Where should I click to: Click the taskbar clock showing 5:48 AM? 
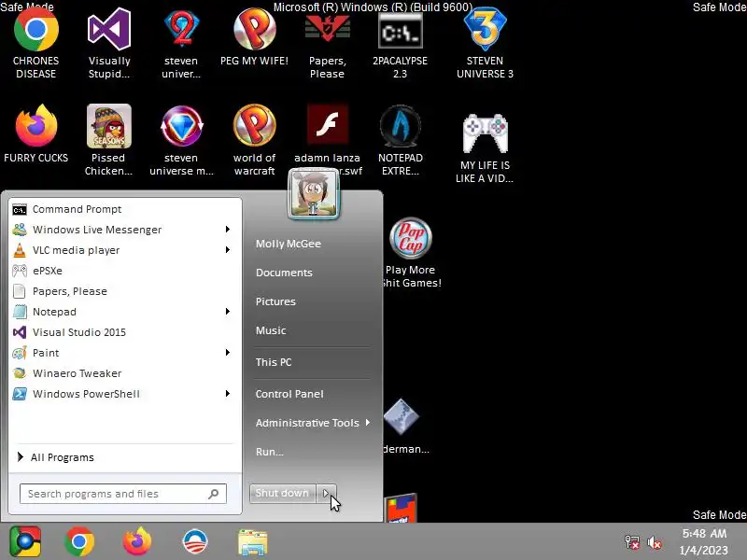pos(704,542)
